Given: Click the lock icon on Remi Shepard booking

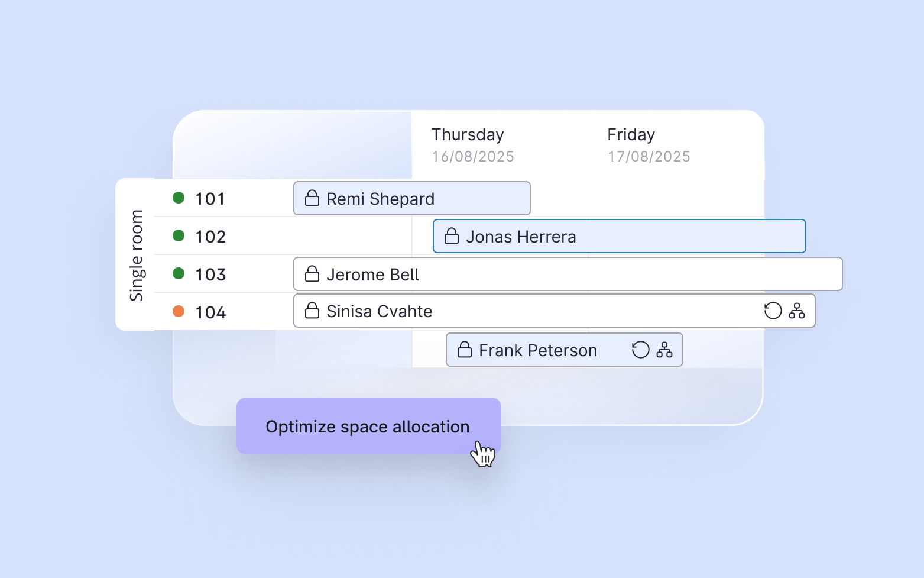Looking at the screenshot, I should [312, 198].
